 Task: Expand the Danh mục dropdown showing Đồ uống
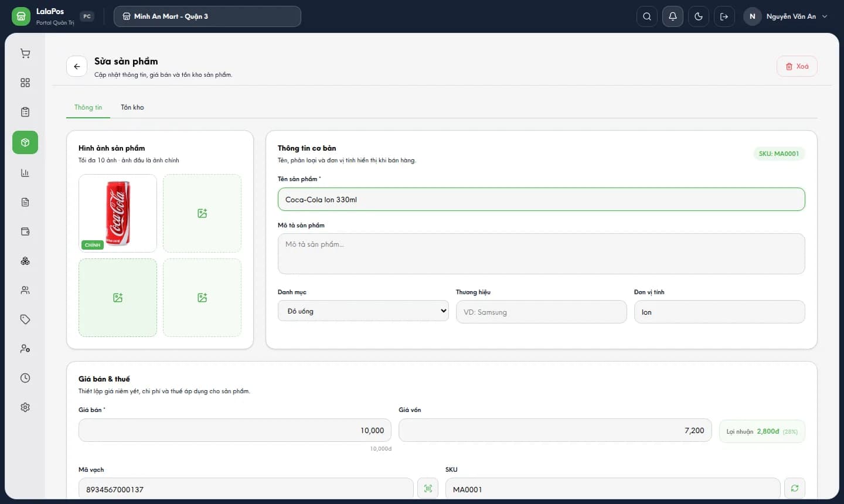point(363,311)
